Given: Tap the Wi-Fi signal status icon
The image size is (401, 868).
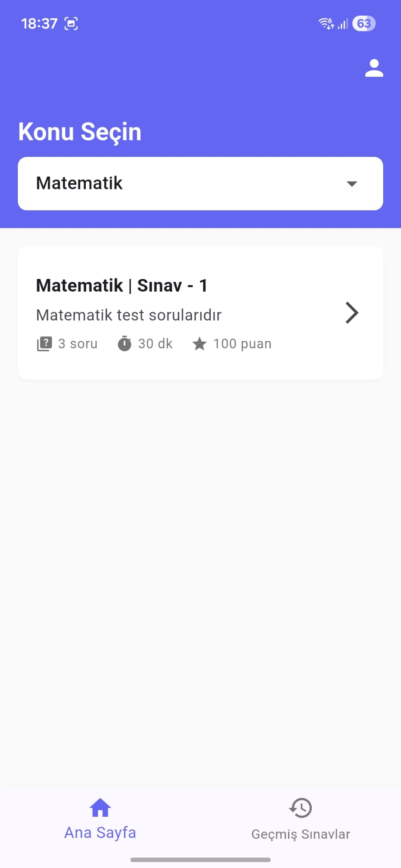Looking at the screenshot, I should (326, 24).
